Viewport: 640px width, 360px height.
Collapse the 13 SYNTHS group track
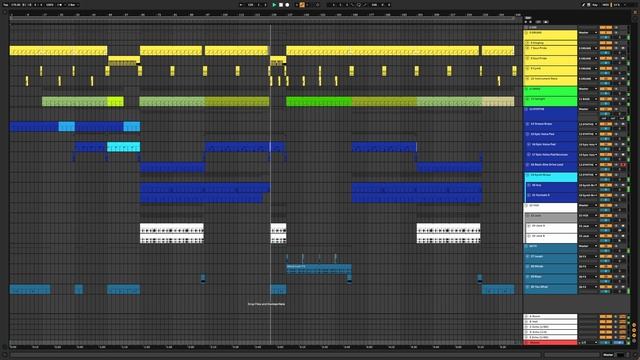point(527,109)
